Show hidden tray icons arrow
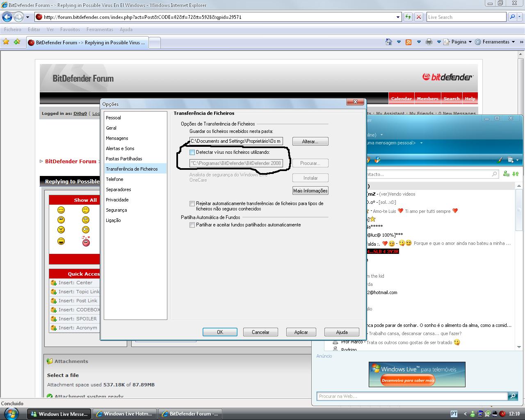The width and height of the screenshot is (525, 420). pyautogui.click(x=465, y=414)
